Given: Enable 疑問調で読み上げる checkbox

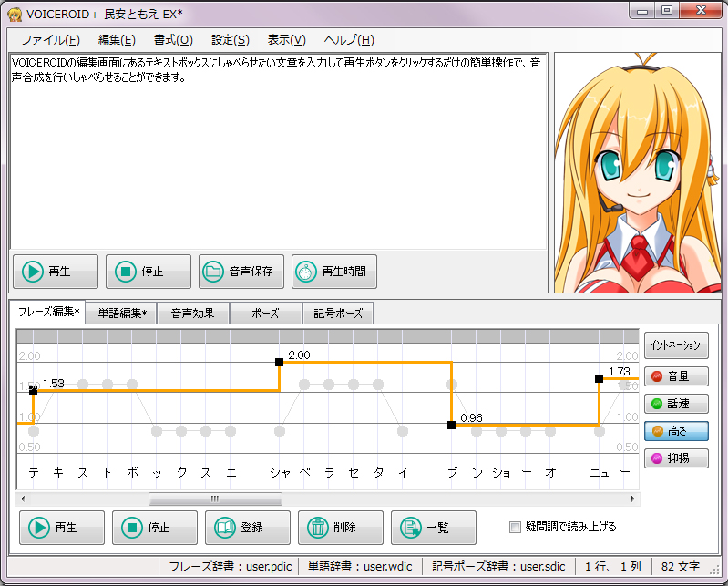Looking at the screenshot, I should (x=515, y=527).
